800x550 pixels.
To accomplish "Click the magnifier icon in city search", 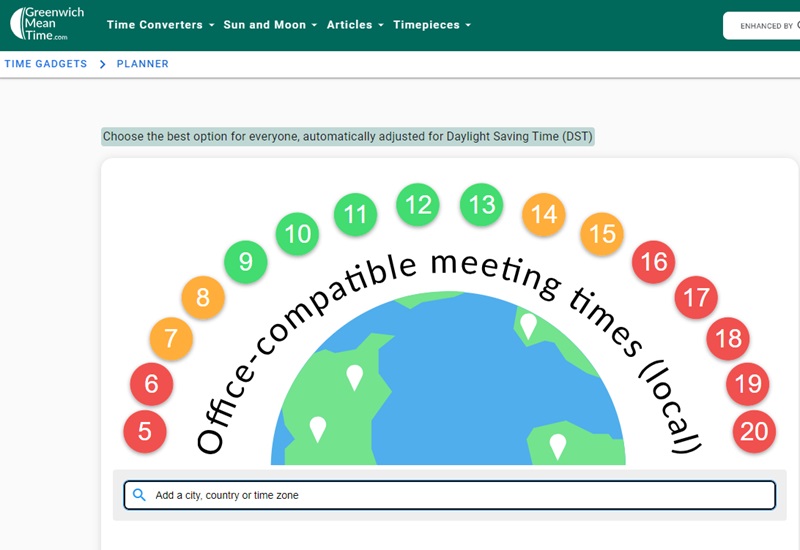I will click(139, 495).
